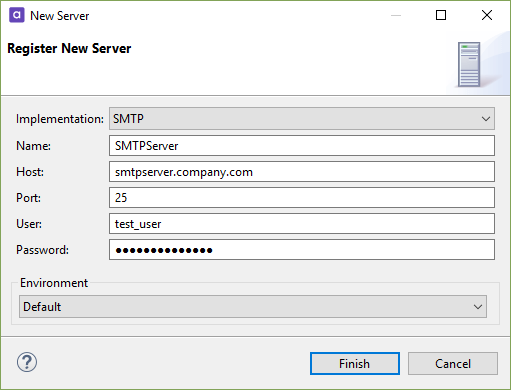Viewport: 511px width, 390px height.
Task: Click the Host field with smtpserver.company.com
Action: (302, 172)
